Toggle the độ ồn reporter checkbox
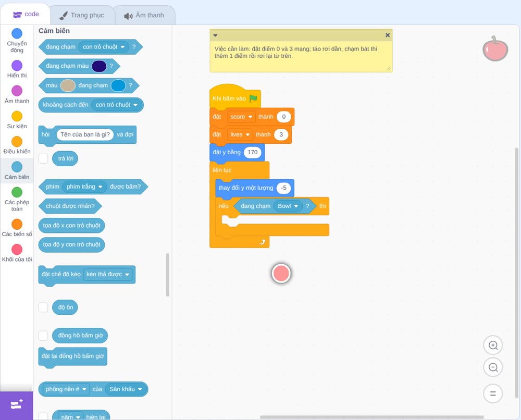Image resolution: width=521 pixels, height=420 pixels. pos(43,307)
